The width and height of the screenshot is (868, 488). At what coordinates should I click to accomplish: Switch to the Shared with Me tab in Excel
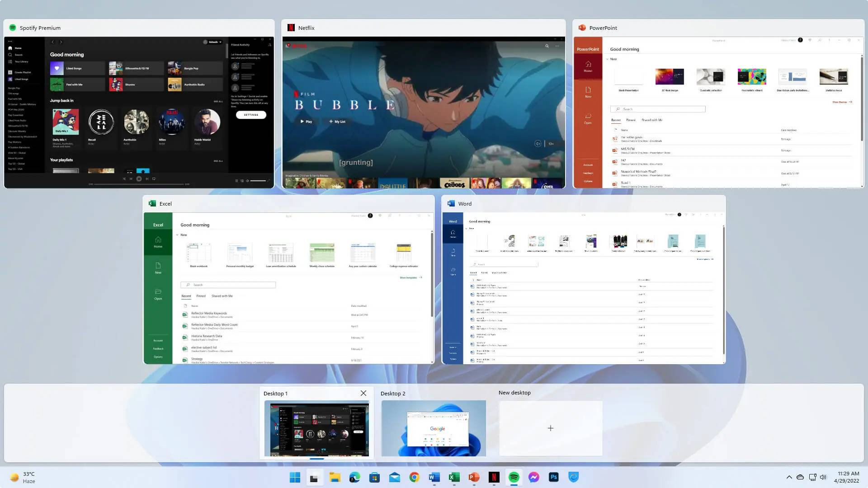[222, 296]
